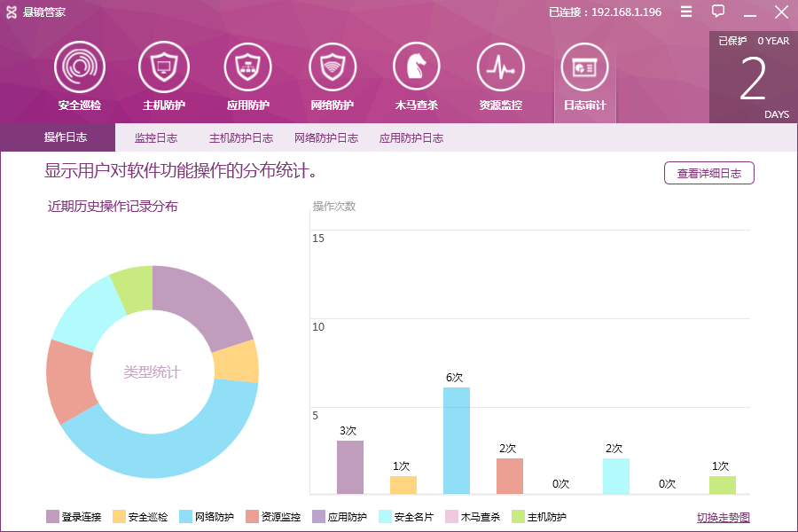The width and height of the screenshot is (798, 532).
Task: Open the 资源监控 resource monitor icon
Action: [501, 66]
